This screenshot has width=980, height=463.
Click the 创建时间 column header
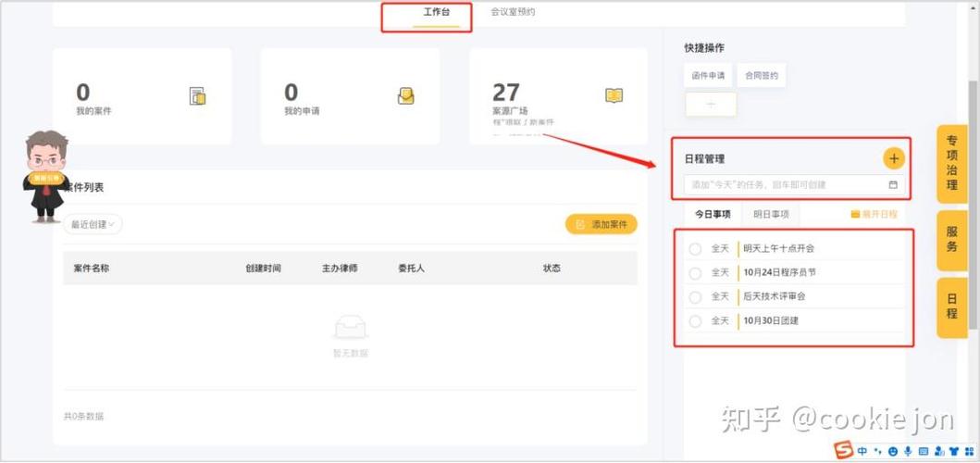pos(263,269)
